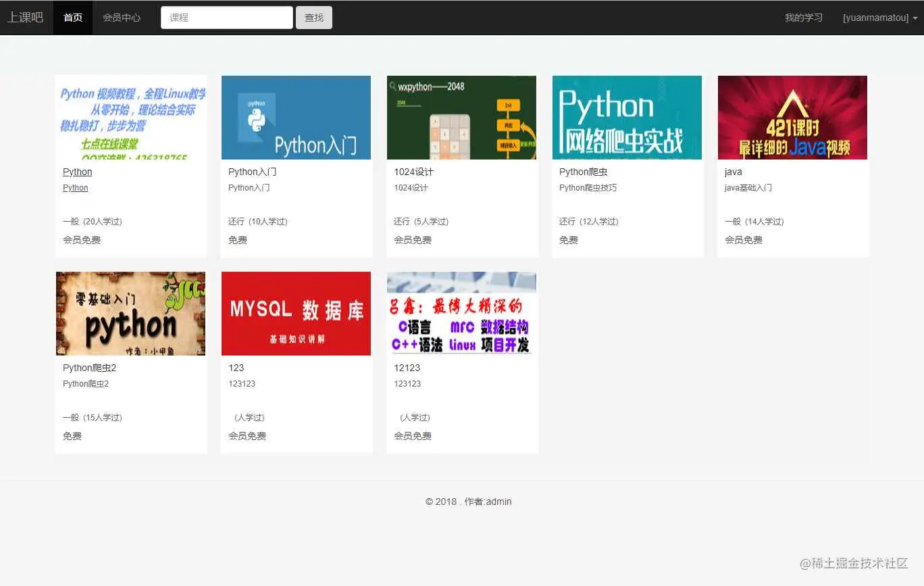Image resolution: width=924 pixels, height=586 pixels.
Task: Click 会员免费 under the java card
Action: 744,240
